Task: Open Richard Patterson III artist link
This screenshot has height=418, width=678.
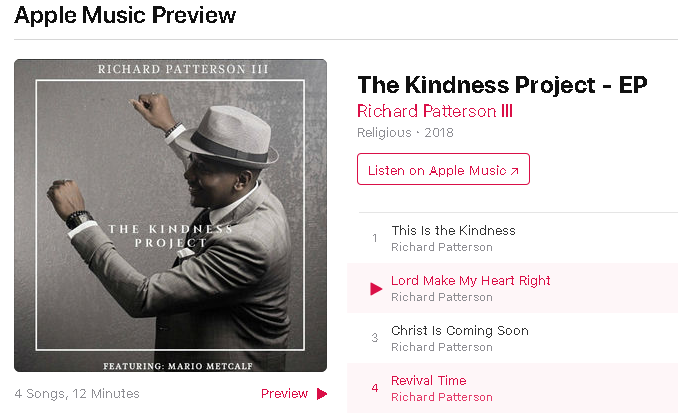Action: pos(435,111)
